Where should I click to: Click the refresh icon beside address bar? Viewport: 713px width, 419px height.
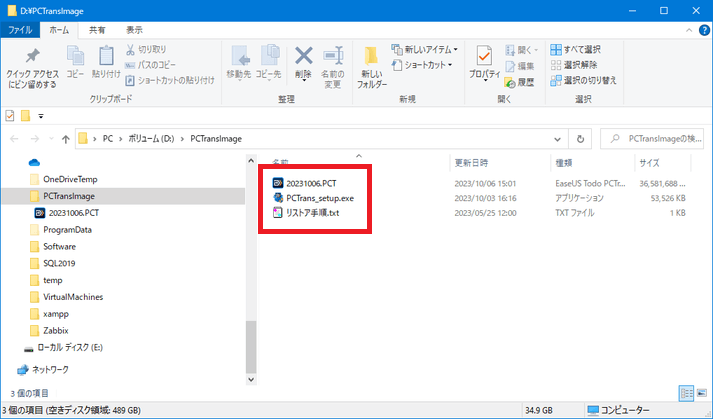coord(580,138)
